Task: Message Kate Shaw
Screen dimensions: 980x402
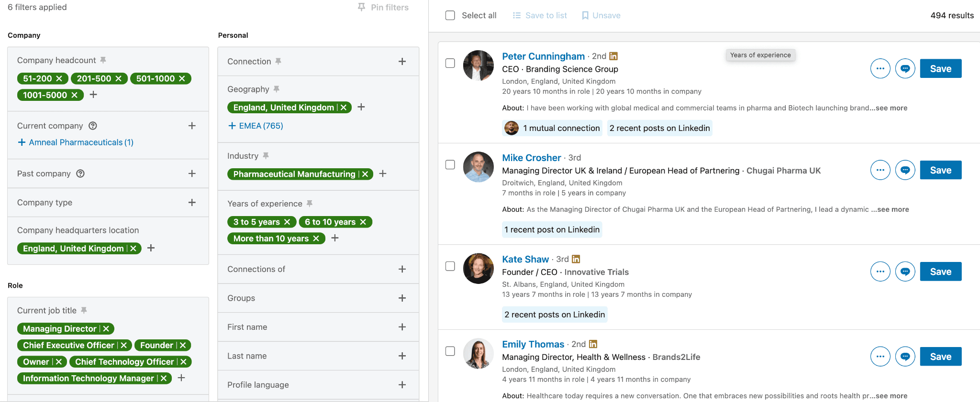Action: [x=905, y=272]
